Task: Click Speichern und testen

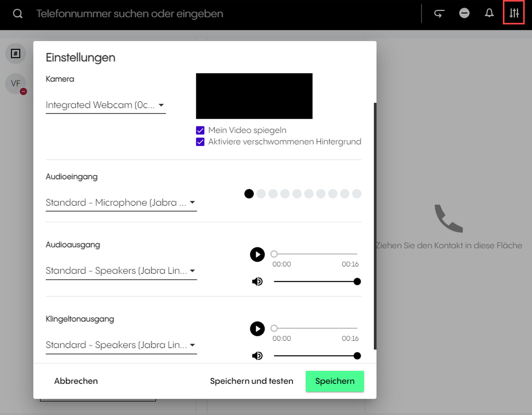Action: pos(251,381)
